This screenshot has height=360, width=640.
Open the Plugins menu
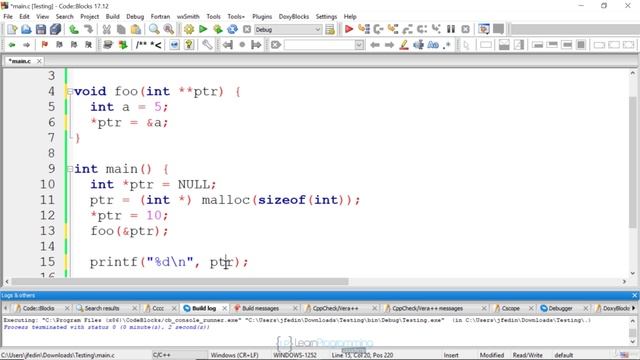262,16
